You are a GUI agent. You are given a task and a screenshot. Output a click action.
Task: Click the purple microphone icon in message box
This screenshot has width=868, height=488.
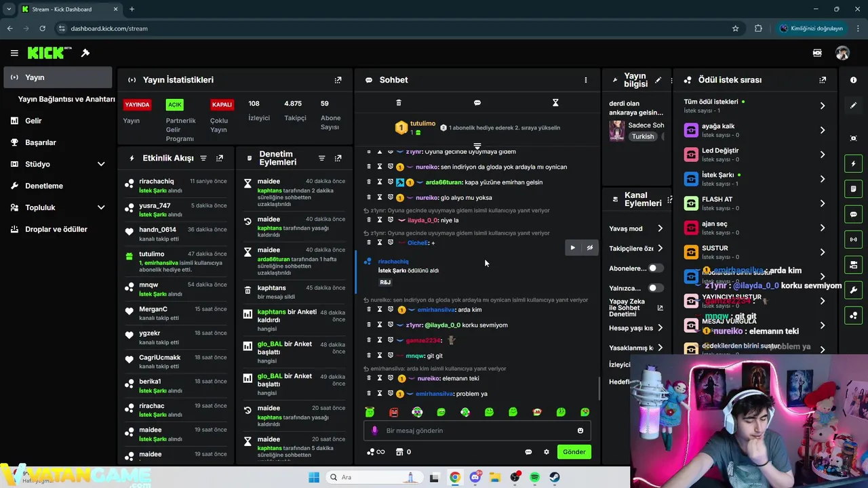(x=374, y=430)
